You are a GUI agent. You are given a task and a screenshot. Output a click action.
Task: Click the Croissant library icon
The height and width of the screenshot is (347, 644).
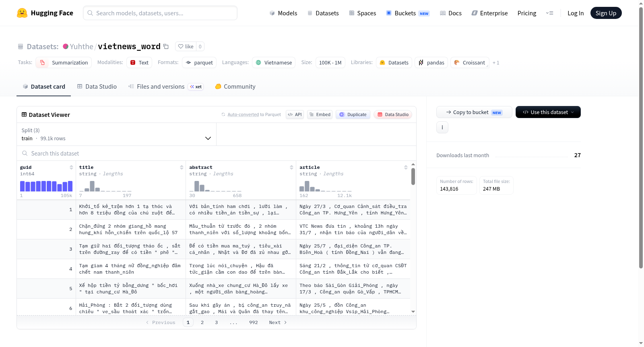[457, 62]
